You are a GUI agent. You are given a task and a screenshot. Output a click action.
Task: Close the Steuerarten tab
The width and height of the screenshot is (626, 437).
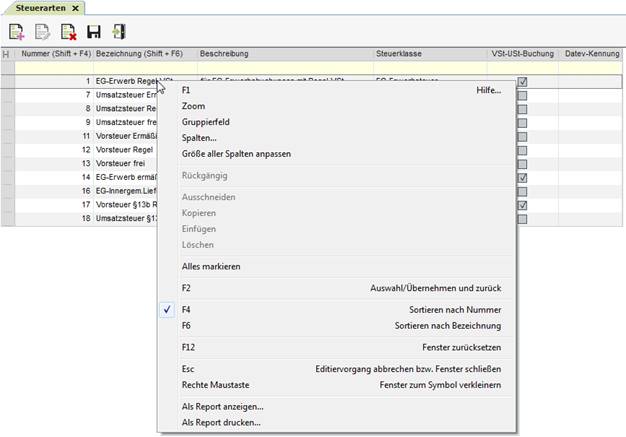pyautogui.click(x=75, y=8)
